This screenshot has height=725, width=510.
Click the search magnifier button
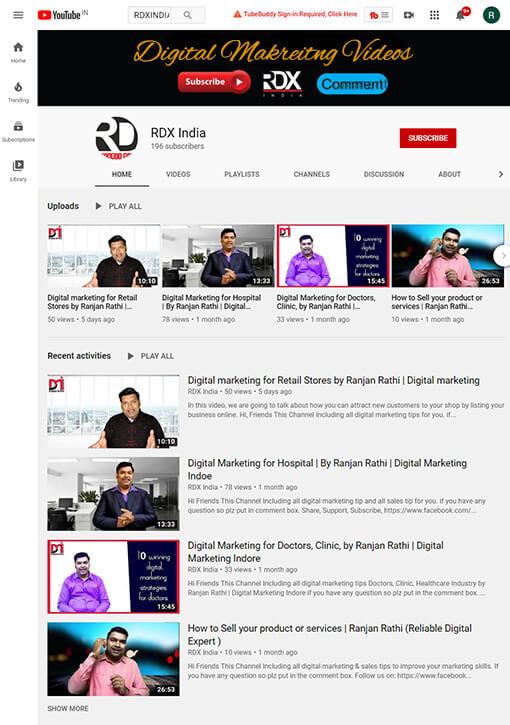click(x=188, y=15)
